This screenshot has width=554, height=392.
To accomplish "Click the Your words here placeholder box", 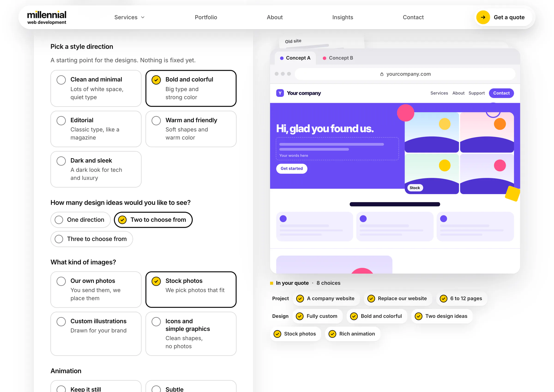I will [x=337, y=149].
